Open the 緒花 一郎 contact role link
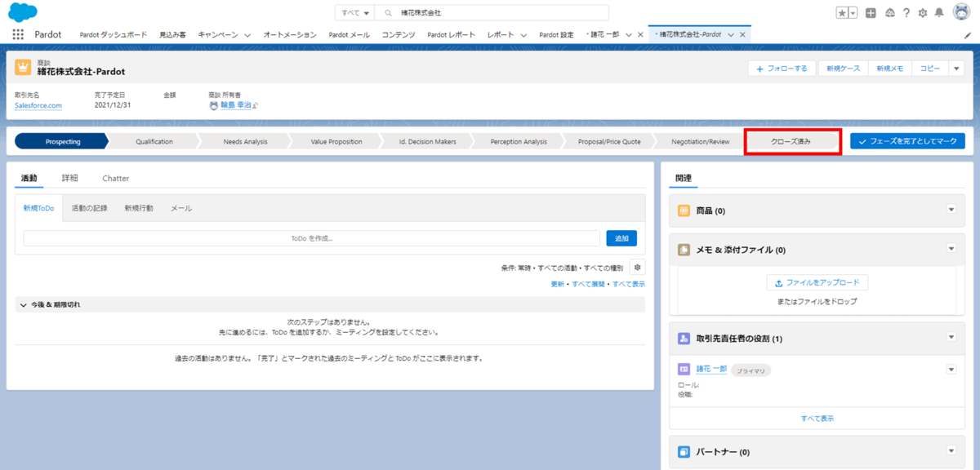980x470 pixels. (711, 370)
